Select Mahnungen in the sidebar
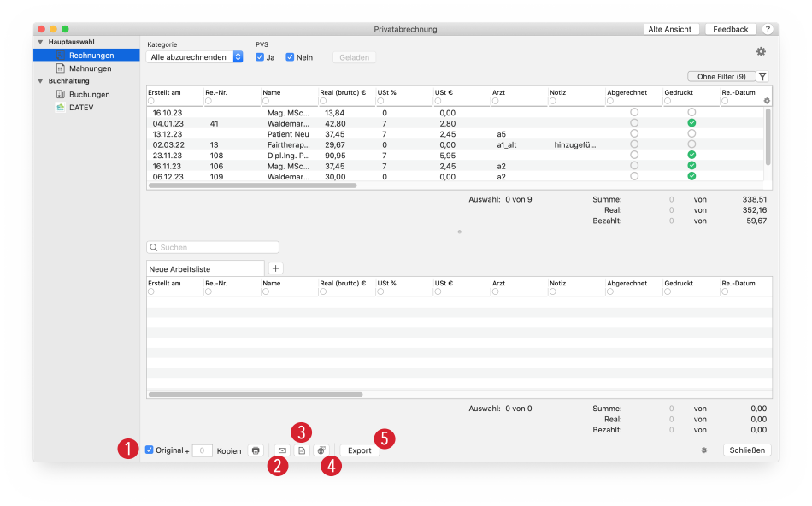This screenshot has width=812, height=506. click(86, 68)
